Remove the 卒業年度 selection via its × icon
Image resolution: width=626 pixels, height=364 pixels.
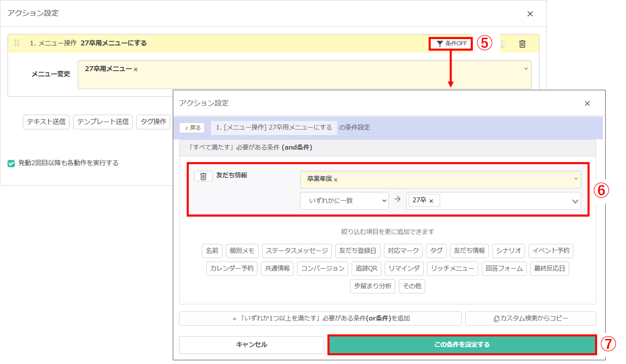[x=336, y=180]
